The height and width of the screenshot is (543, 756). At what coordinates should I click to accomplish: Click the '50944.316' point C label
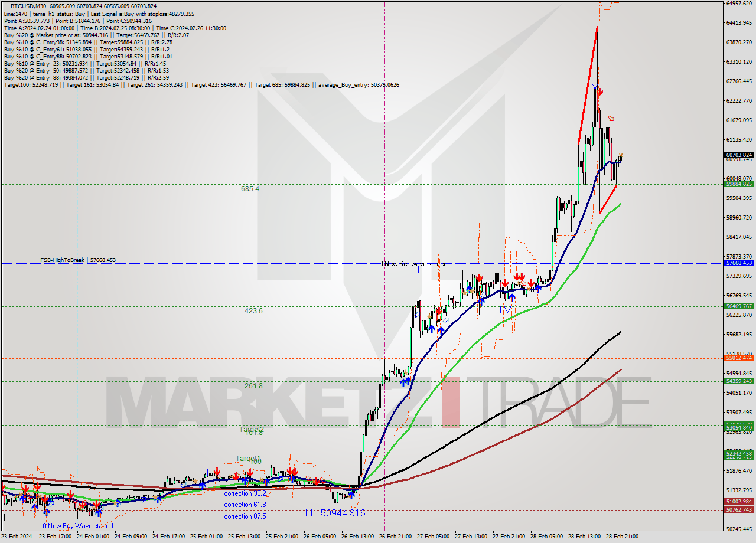click(x=343, y=513)
